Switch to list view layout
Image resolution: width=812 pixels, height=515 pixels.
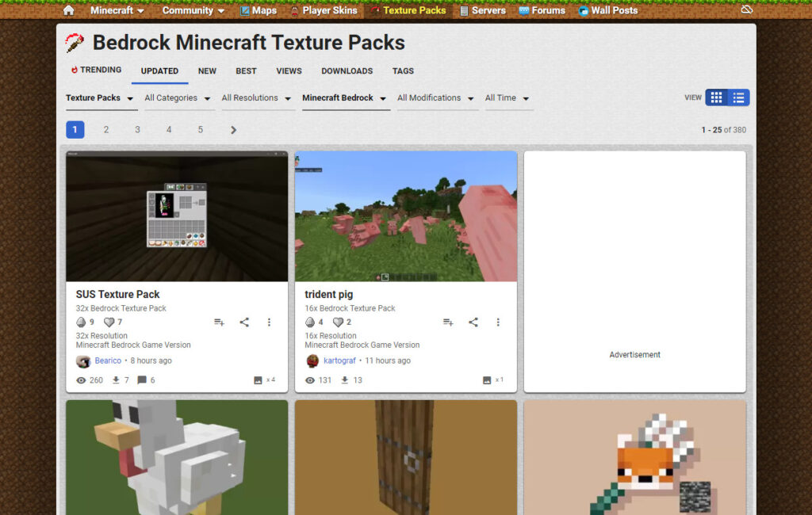738,97
